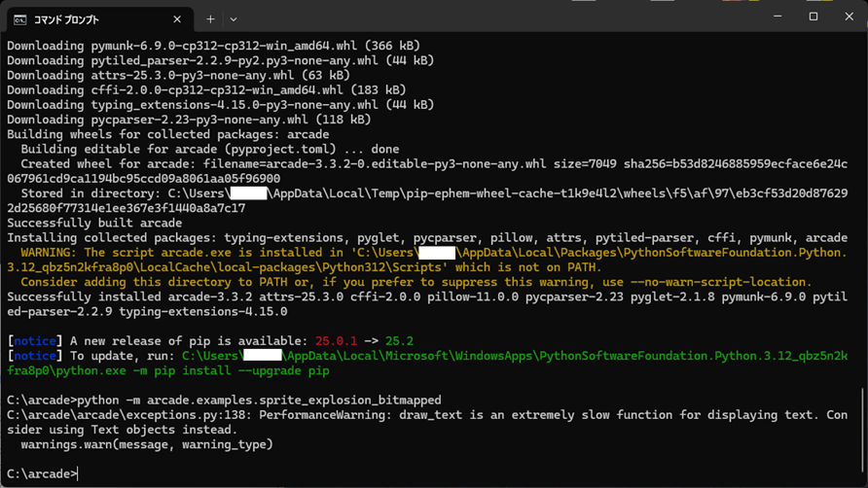Close the コマンド プロンプト tab
The width and height of the screenshot is (868, 488).
point(177,19)
